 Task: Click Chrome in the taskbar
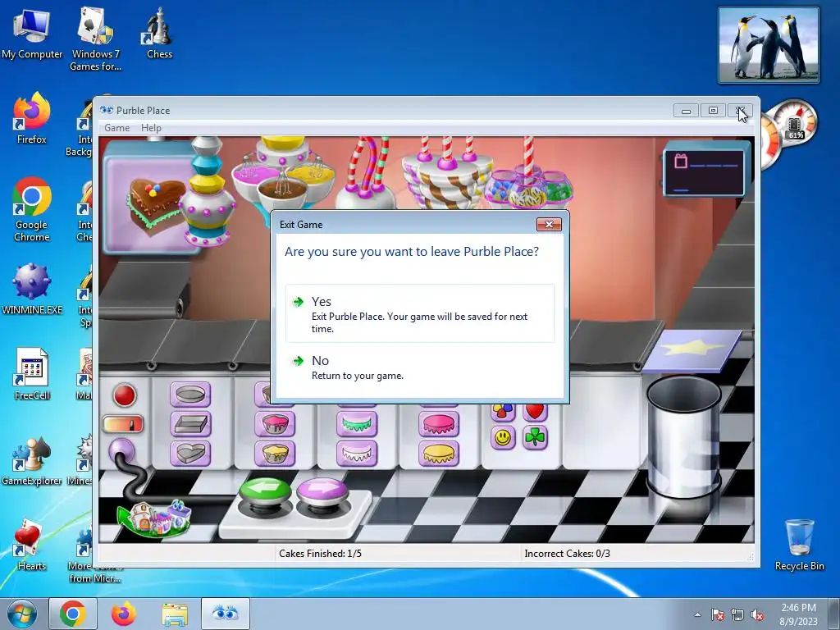73,614
